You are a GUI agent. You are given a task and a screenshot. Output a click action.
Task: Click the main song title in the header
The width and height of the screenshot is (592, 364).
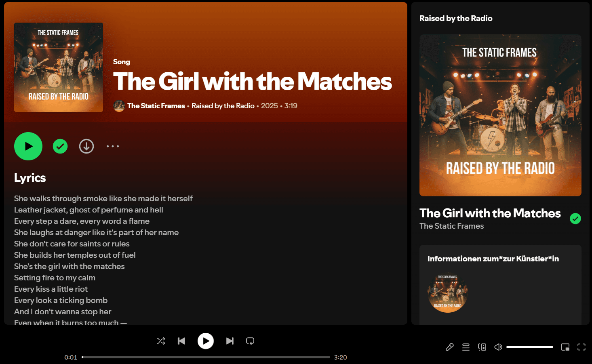(x=253, y=81)
